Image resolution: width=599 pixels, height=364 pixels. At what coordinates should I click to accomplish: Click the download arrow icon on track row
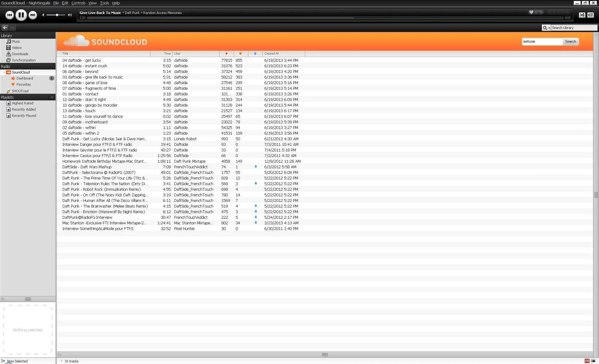pos(256,167)
